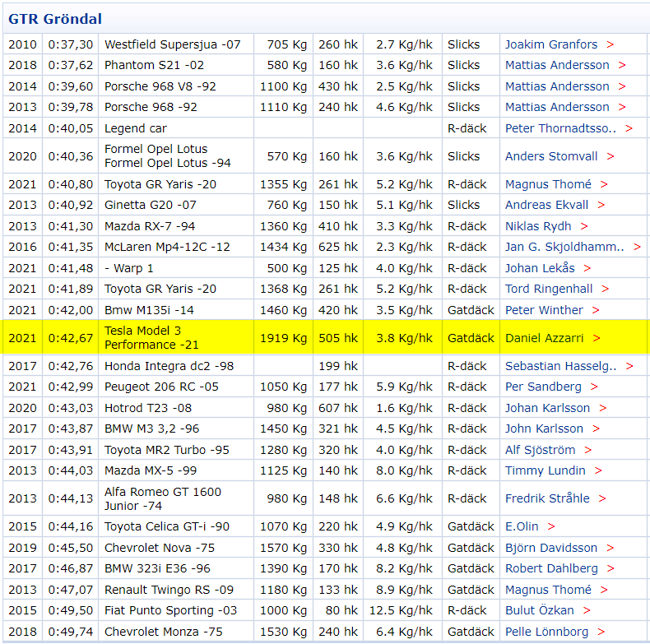Click red arrow next to Peter Winther
The image size is (650, 644).
click(x=596, y=310)
